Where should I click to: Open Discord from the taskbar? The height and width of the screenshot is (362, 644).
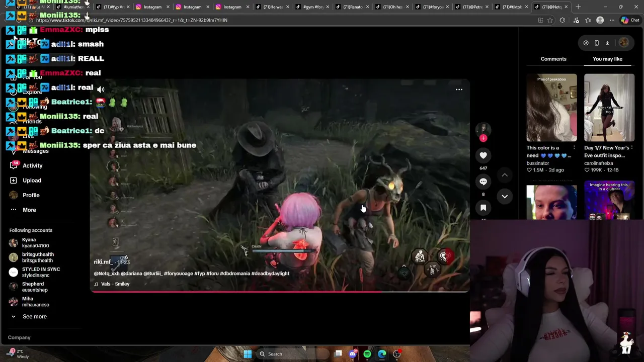click(353, 354)
